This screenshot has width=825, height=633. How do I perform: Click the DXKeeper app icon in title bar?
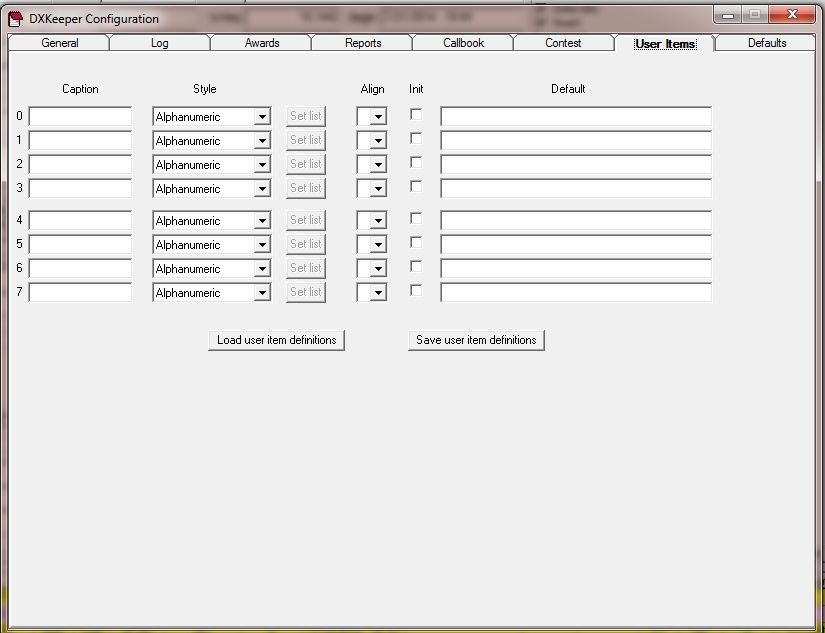coord(15,19)
